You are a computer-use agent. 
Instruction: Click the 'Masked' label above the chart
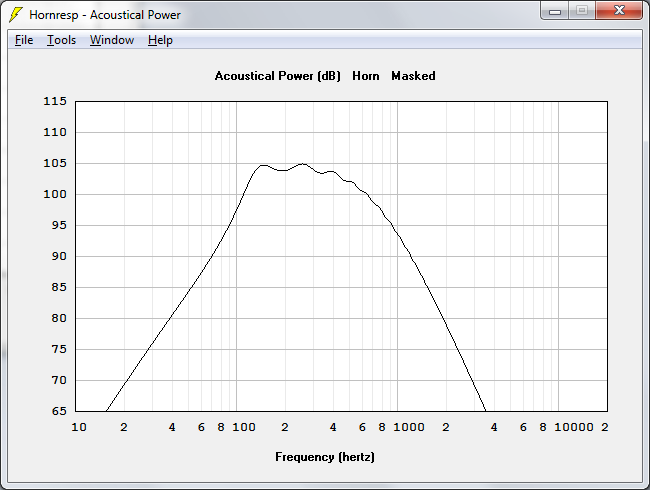[x=413, y=76]
